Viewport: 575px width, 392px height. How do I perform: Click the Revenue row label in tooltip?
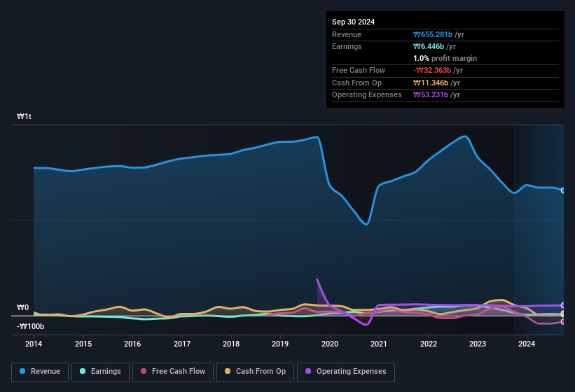(347, 34)
